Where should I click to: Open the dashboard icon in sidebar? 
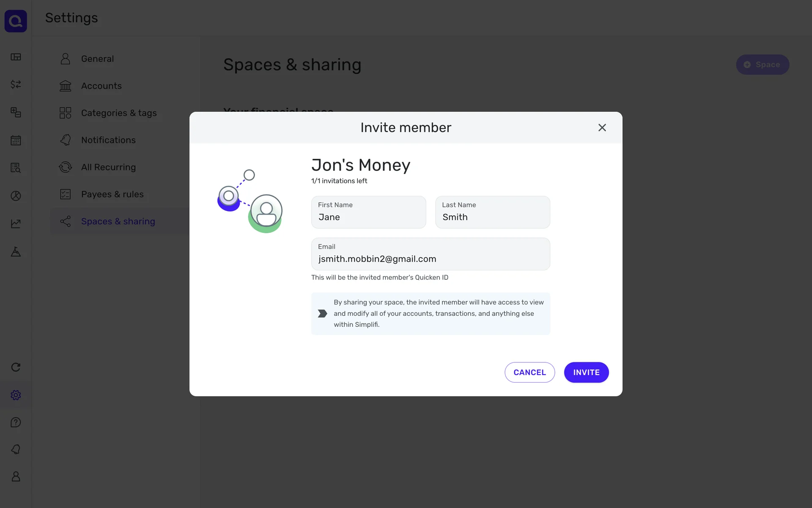click(x=16, y=57)
